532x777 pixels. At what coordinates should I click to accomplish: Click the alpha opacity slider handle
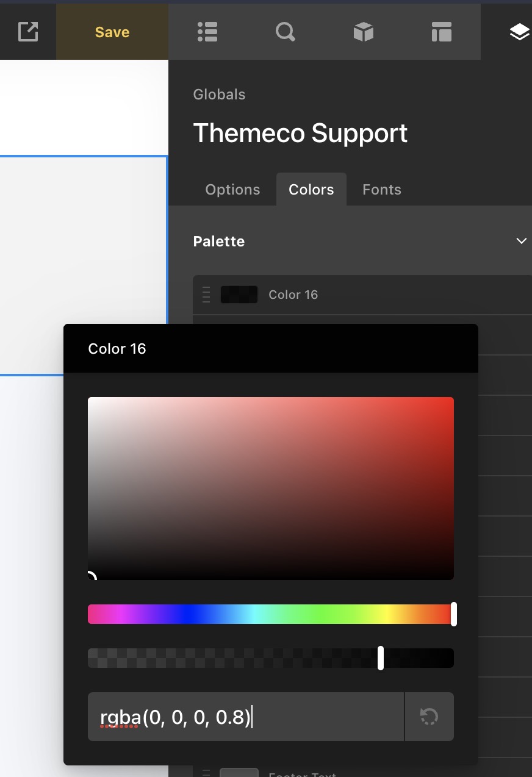point(381,658)
